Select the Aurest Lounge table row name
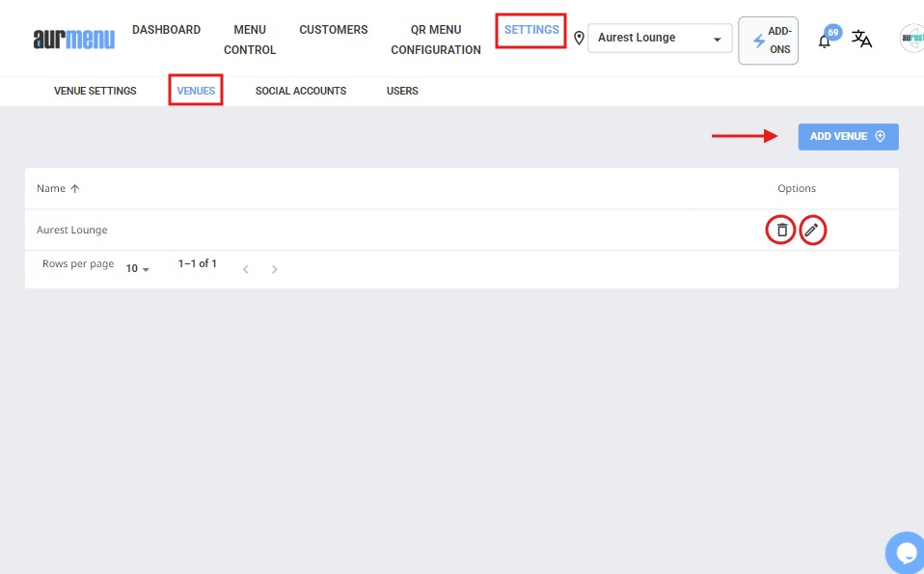The height and width of the screenshot is (574, 924). pyautogui.click(x=72, y=231)
